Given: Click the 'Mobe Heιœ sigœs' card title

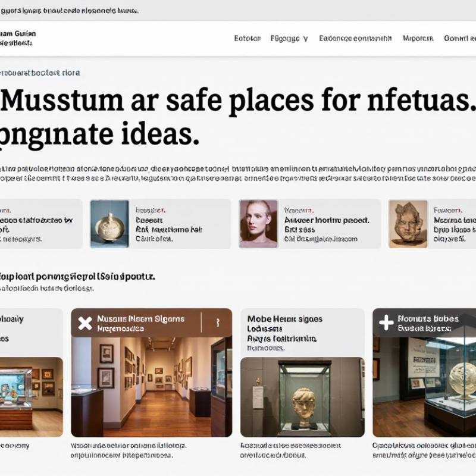Looking at the screenshot, I should (x=285, y=319).
